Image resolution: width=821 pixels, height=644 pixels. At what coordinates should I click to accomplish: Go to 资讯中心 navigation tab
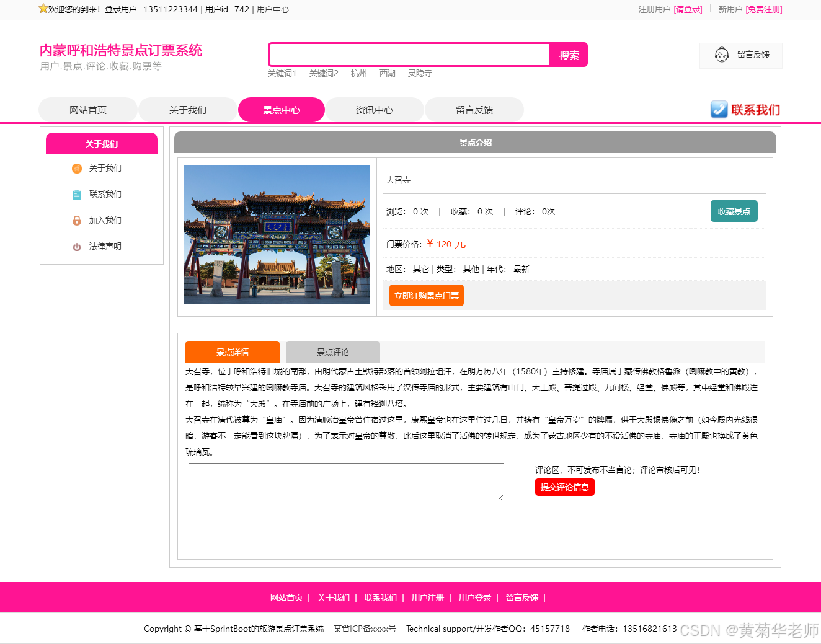[375, 110]
